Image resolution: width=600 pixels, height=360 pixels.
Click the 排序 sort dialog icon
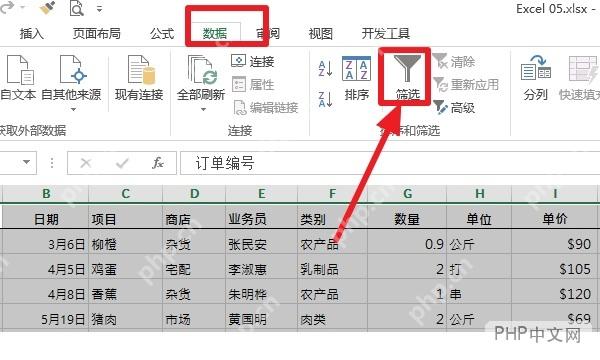tap(357, 68)
